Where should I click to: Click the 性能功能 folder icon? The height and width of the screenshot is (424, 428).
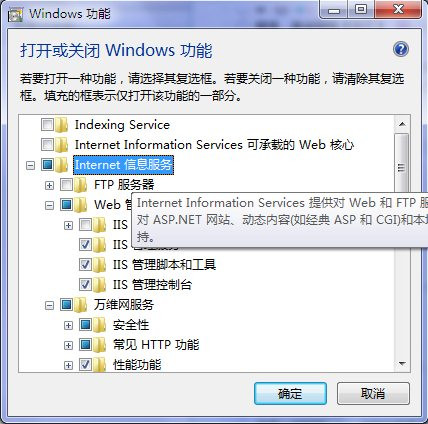[x=100, y=365]
